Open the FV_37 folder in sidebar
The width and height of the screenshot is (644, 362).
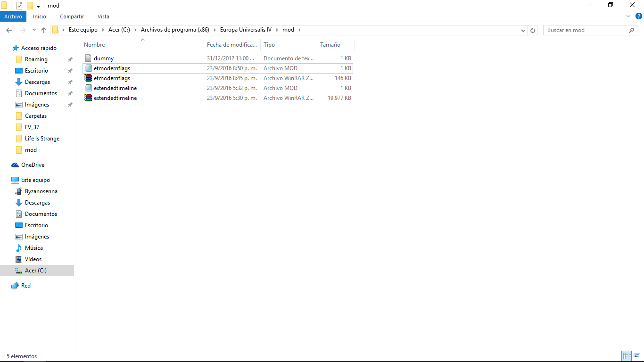(x=32, y=127)
